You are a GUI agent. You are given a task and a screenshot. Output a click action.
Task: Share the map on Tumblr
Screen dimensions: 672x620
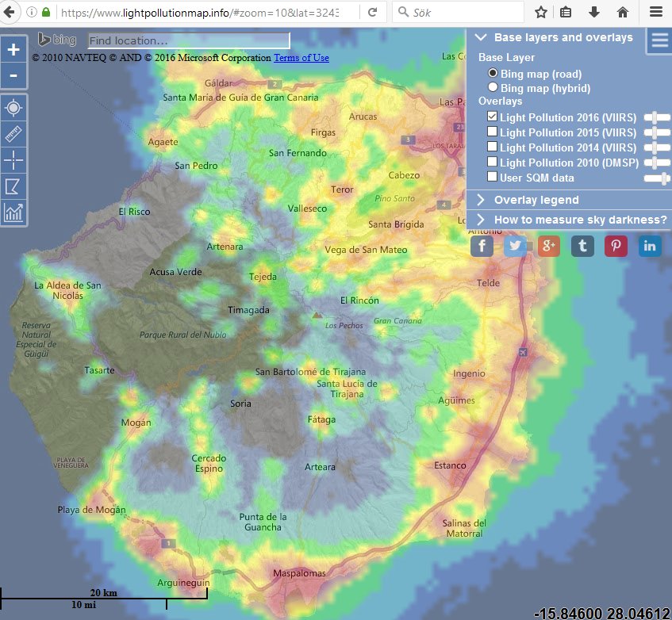[x=582, y=246]
